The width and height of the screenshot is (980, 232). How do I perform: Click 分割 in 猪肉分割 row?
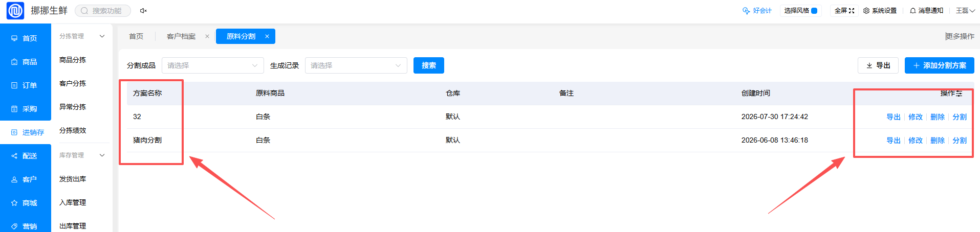pyautogui.click(x=960, y=141)
